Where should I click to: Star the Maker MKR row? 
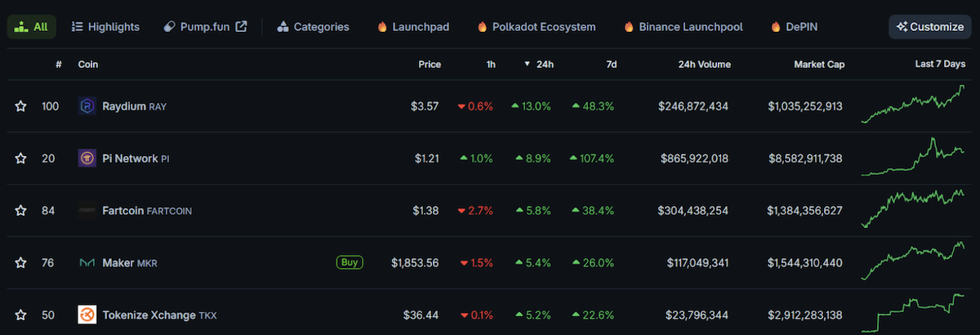pos(20,263)
